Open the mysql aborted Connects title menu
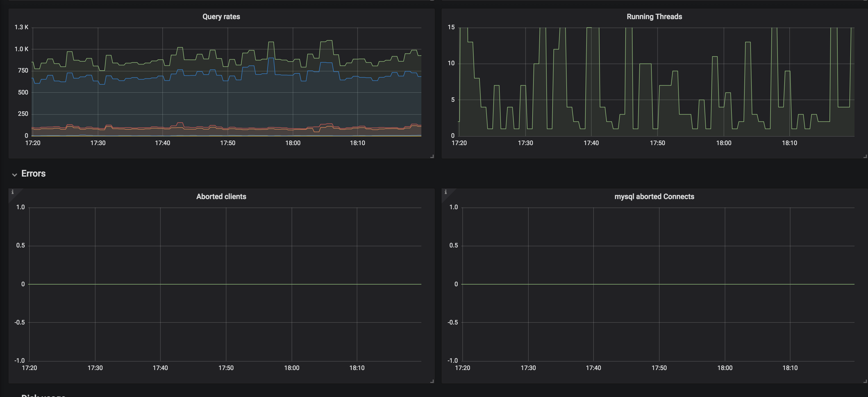 click(x=654, y=196)
